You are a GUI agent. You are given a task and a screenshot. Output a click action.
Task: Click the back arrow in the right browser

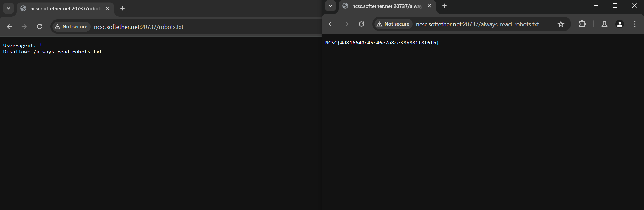331,24
